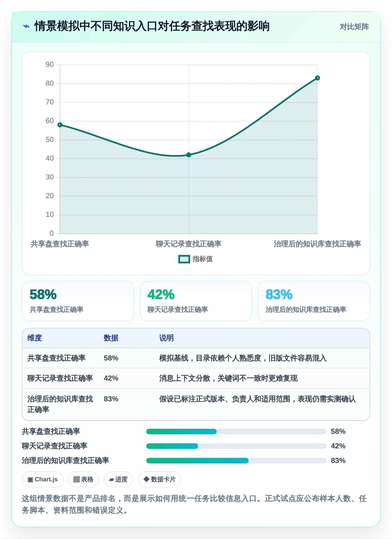Click x-axis label 聊天记录查找正确率
Image resolution: width=392 pixels, height=539 pixels.
[189, 244]
